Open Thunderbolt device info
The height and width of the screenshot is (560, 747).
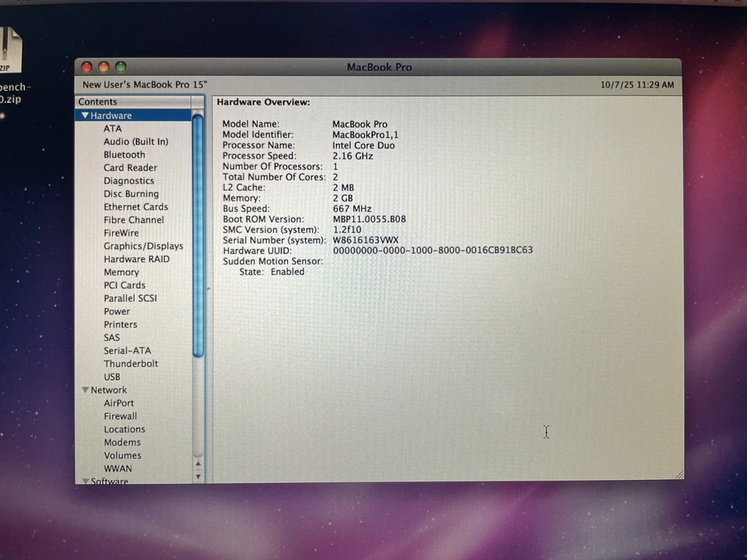[x=131, y=363]
